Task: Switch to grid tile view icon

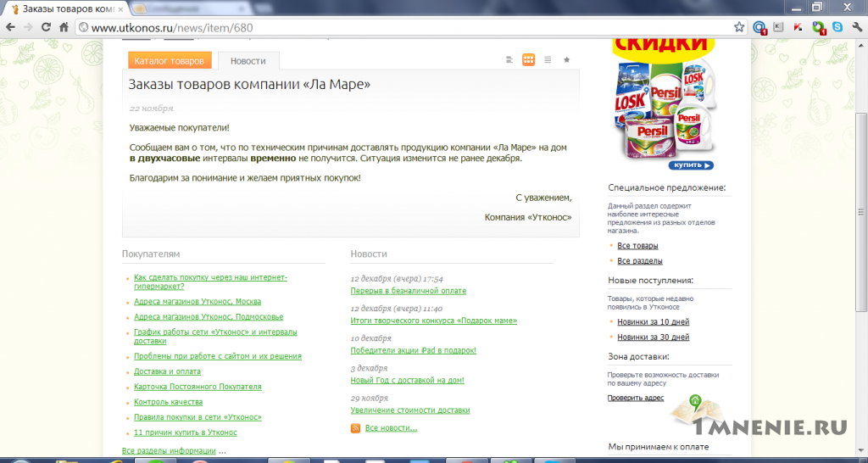Action: tap(529, 60)
